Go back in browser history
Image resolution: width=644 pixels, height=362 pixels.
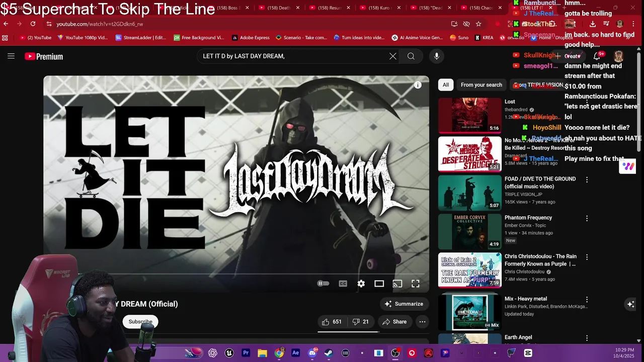(x=6, y=24)
